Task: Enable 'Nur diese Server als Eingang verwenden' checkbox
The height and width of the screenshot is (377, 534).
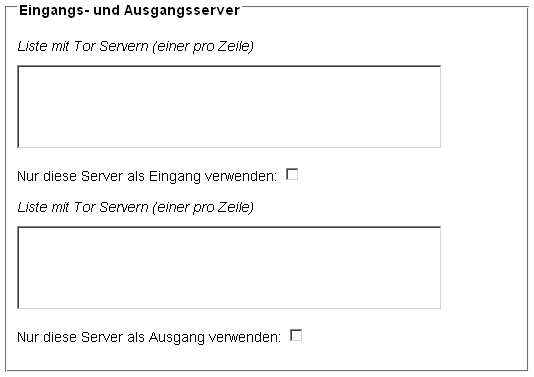Action: pyautogui.click(x=292, y=174)
